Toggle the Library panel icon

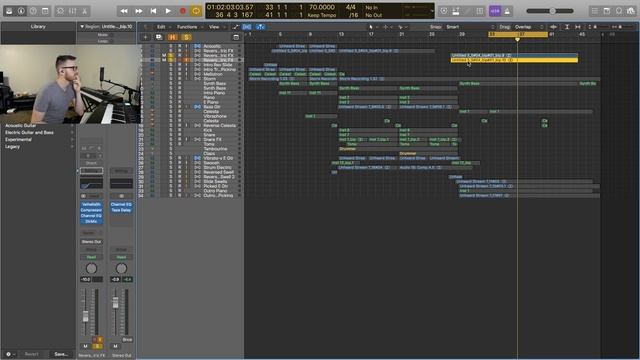pos(9,11)
